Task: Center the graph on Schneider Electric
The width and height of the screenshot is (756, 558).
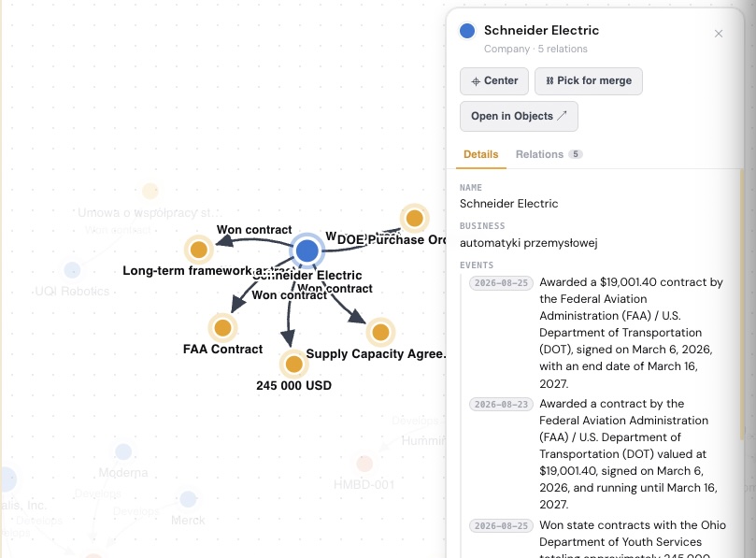Action: (494, 81)
